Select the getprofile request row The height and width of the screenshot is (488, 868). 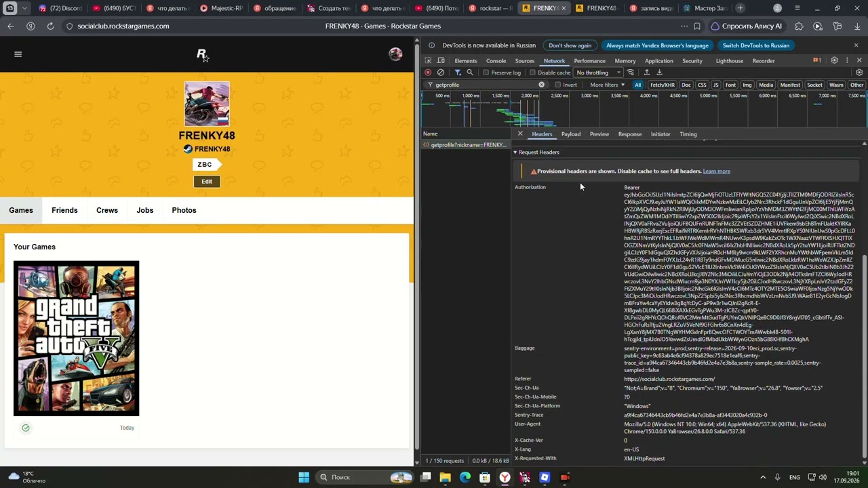[465, 145]
